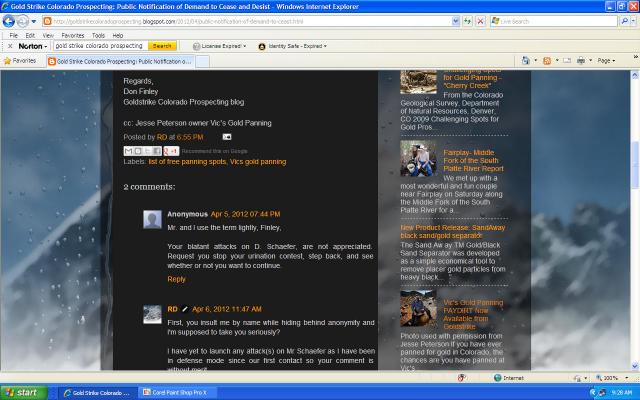Open Vic's Gold Panning PAYDIRT link

tap(473, 314)
